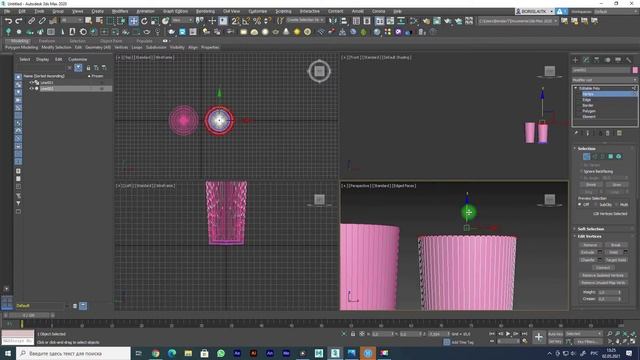Open the Graph Editors menu
The width and height of the screenshot is (640, 360).
175,11
